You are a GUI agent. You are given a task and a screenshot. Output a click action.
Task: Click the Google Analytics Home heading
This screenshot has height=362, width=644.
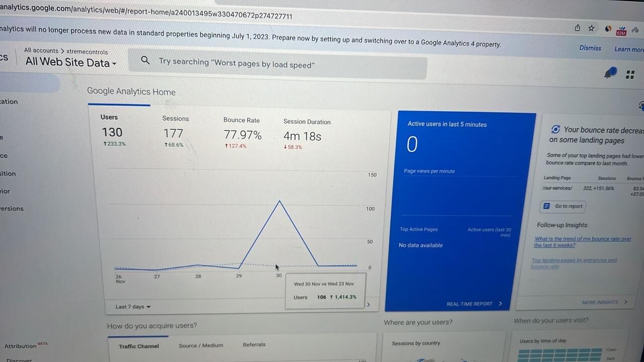131,92
